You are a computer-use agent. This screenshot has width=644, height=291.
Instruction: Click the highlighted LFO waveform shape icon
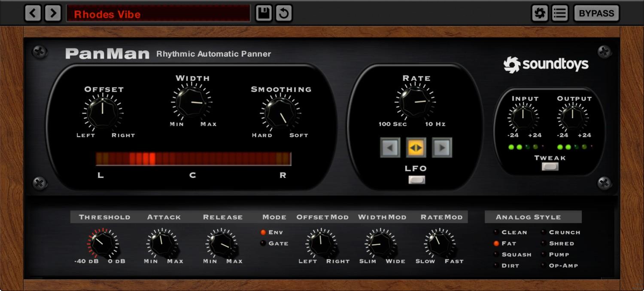(x=416, y=147)
